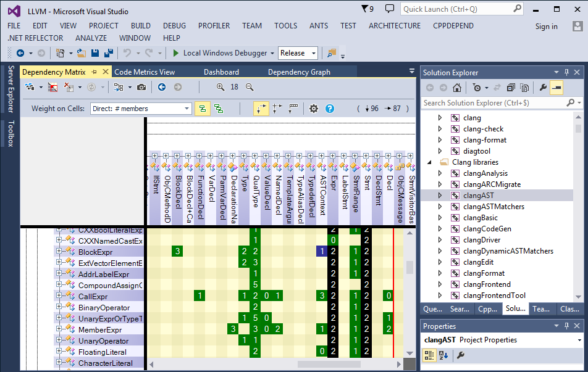Toggle the highlighted dashed-arrow dependency button
Viewport: 588px width, 372px height.
261,109
